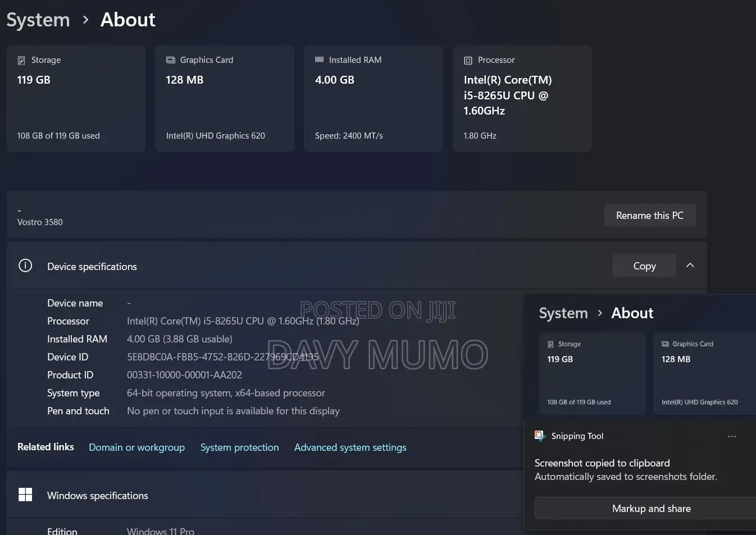Click the 4.00 GB (3.88 GB usable) value
This screenshot has height=535, width=756.
point(180,339)
